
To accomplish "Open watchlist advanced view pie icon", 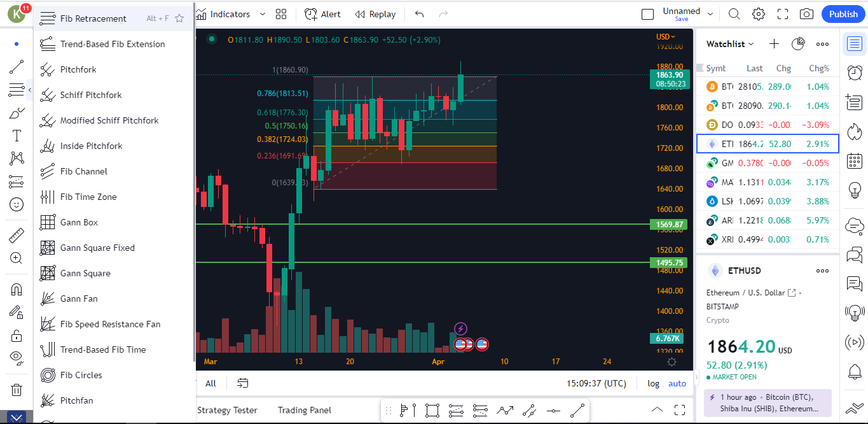I will (x=798, y=44).
